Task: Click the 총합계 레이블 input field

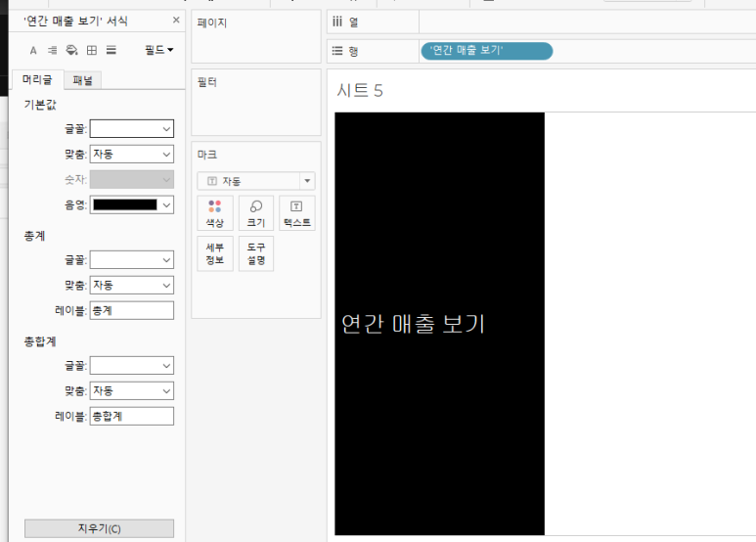Action: [x=132, y=416]
